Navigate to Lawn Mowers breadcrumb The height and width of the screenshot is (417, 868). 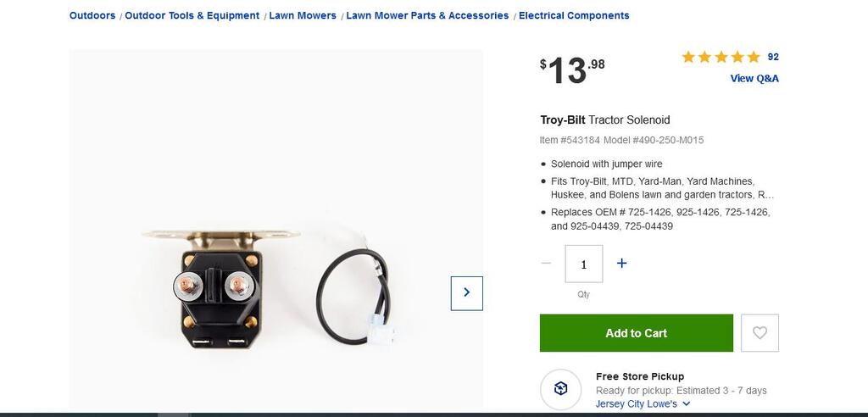click(303, 15)
